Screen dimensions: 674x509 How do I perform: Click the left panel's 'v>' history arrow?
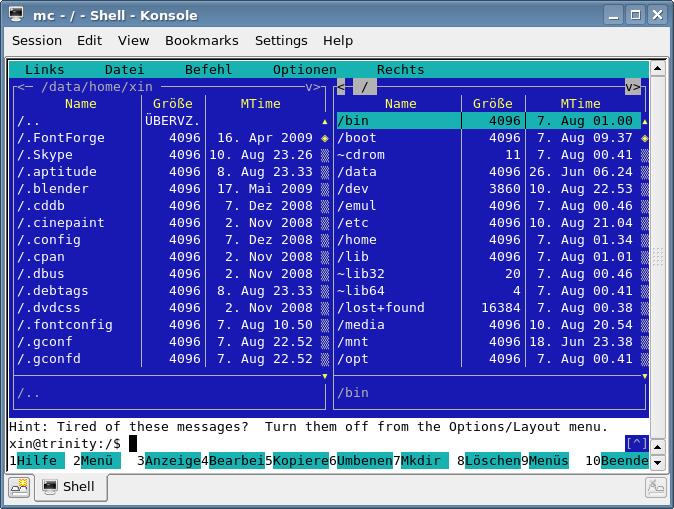click(314, 87)
